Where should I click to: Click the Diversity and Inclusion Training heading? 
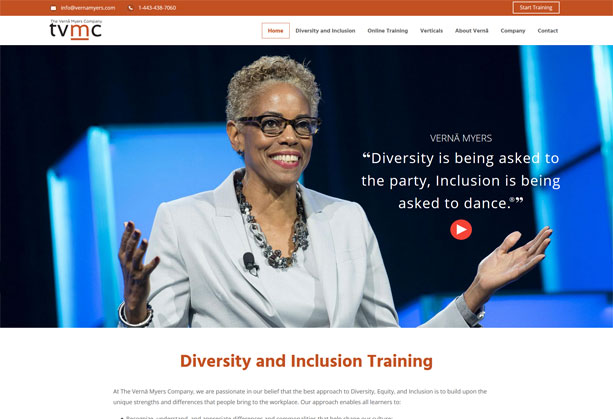[306, 361]
